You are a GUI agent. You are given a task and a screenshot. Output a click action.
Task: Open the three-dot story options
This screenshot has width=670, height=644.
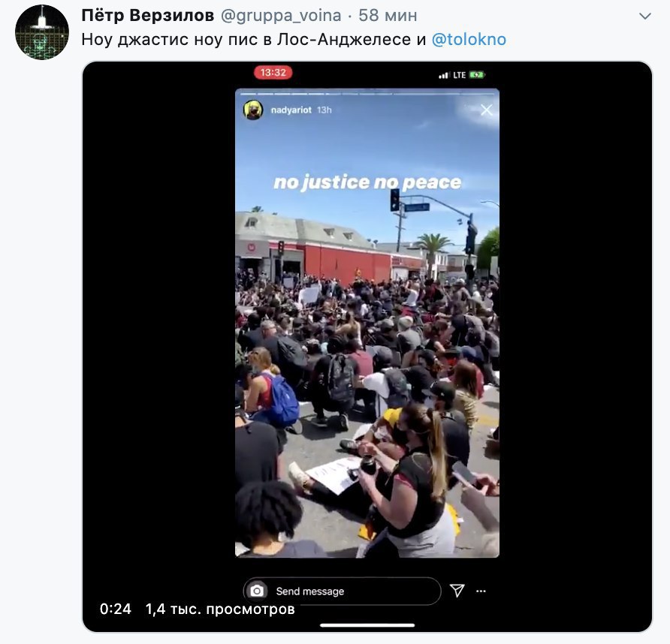(481, 591)
